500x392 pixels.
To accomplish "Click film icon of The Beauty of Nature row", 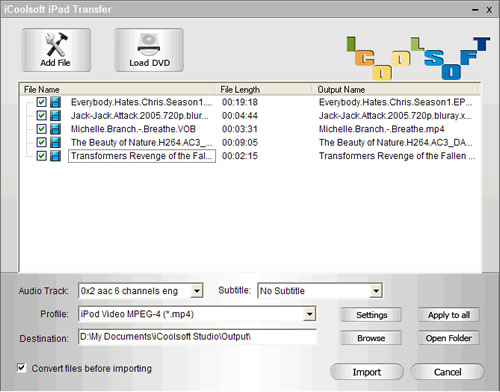I will [55, 142].
